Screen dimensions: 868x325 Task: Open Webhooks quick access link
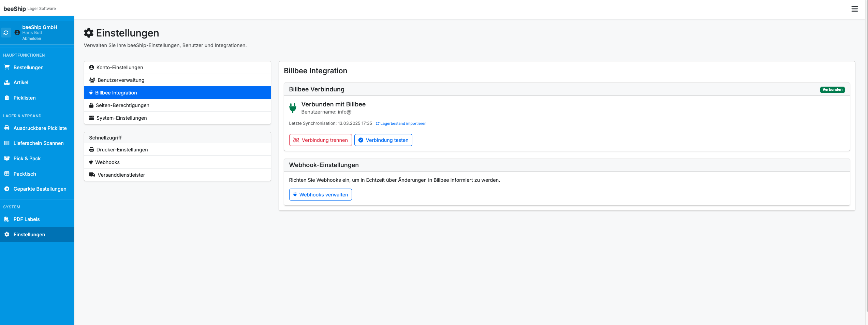pos(177,162)
